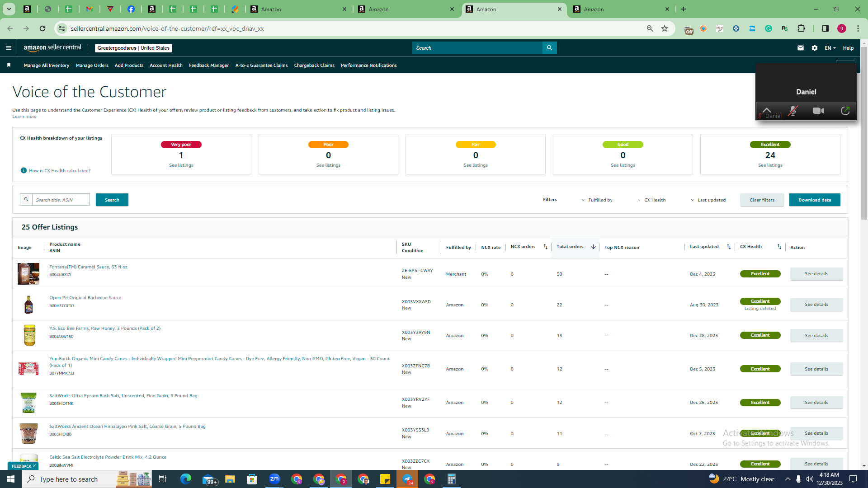
Task: Click the info icon beside CX Health calculated
Action: click(24, 170)
